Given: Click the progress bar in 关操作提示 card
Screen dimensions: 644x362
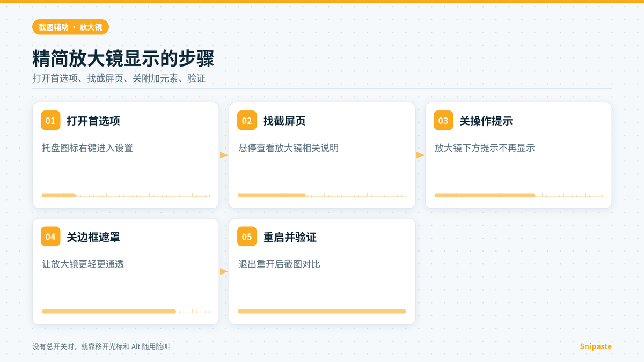Looking at the screenshot, I should [518, 195].
